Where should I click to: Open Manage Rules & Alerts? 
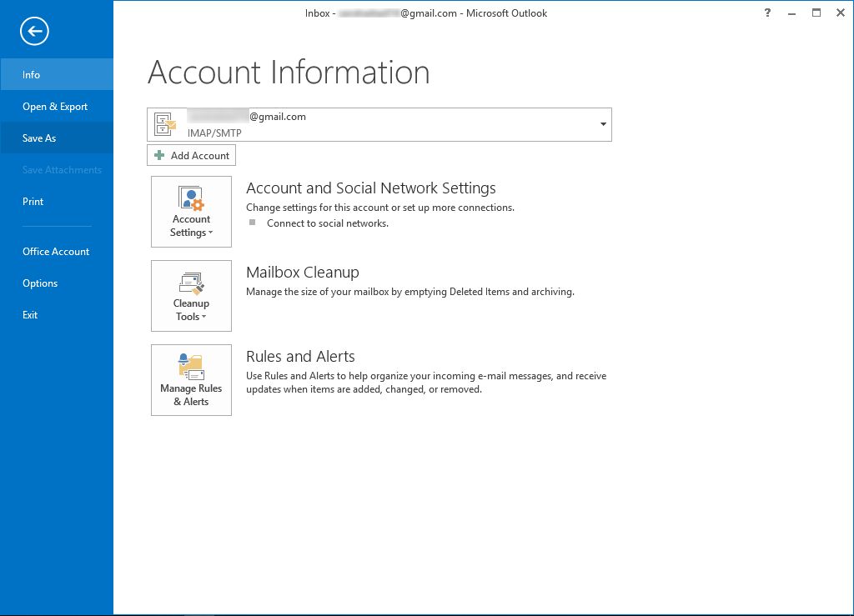click(x=191, y=380)
